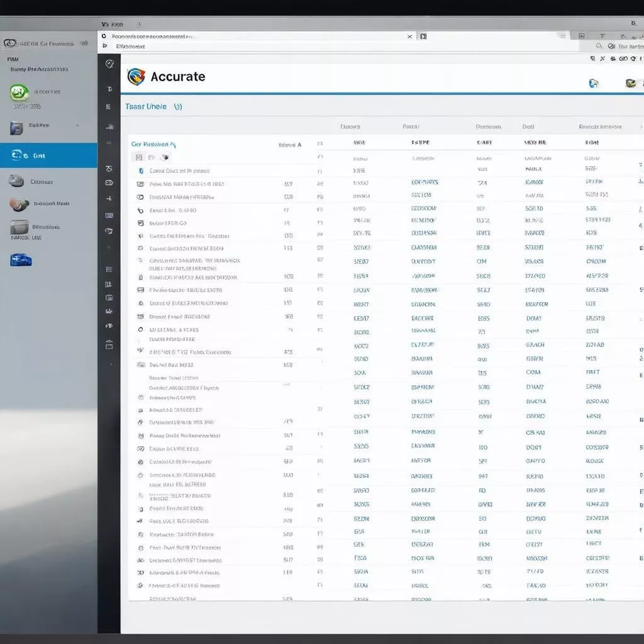The width and height of the screenshot is (644, 644).
Task: Click the checkmark icon atop the dark sidebar
Action: pos(109,64)
